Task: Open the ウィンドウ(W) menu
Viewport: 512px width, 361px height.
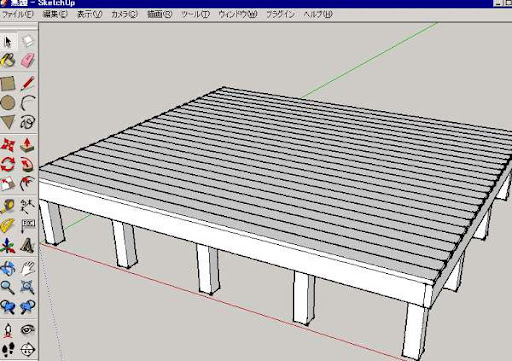Action: tap(238, 14)
